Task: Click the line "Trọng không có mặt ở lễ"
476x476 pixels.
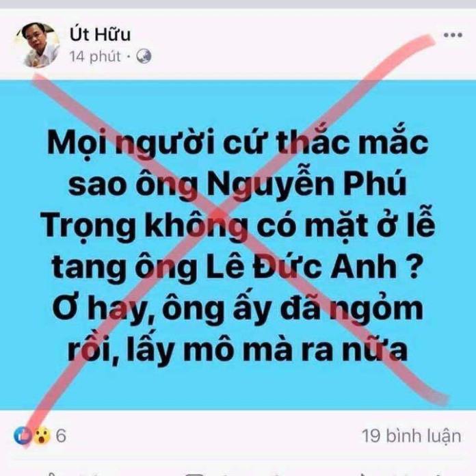Action: point(238,226)
